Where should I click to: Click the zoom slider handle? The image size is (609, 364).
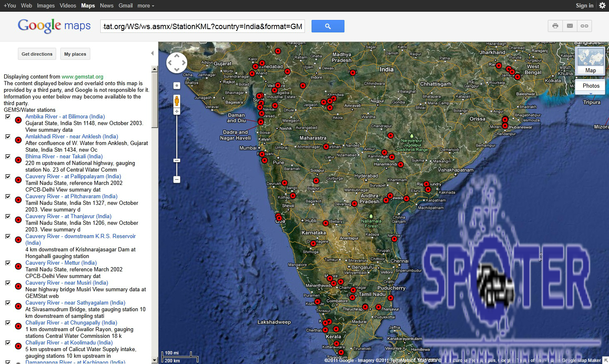(177, 160)
